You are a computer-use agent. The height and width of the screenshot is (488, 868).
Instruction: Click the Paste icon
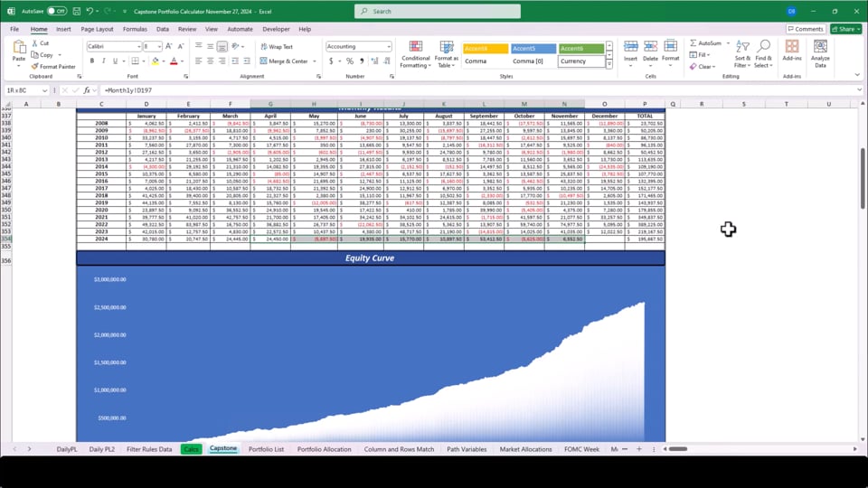coord(19,48)
